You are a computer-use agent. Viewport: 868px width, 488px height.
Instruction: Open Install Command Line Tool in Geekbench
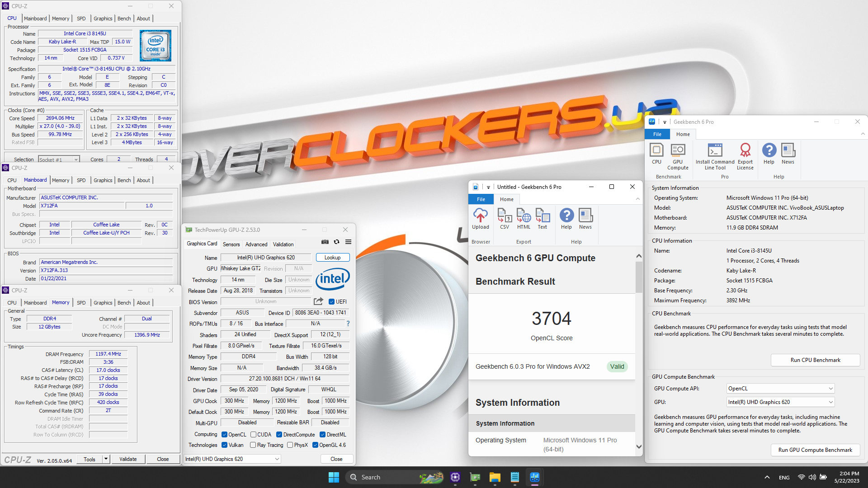click(x=715, y=157)
